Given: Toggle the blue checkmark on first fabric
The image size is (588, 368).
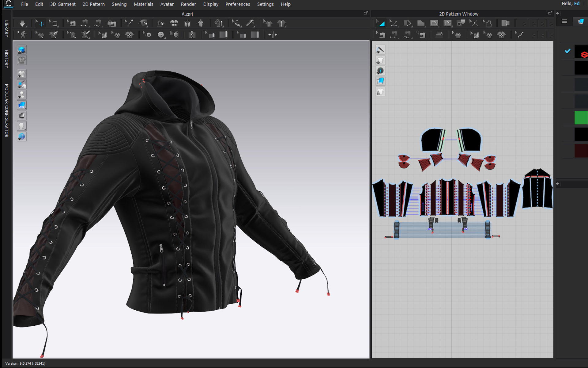Looking at the screenshot, I should [567, 51].
